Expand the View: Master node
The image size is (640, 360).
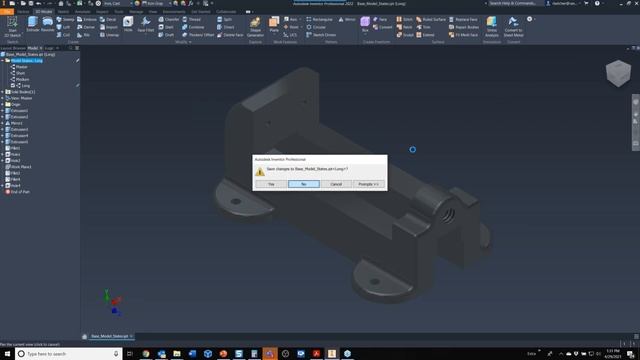coord(2,98)
